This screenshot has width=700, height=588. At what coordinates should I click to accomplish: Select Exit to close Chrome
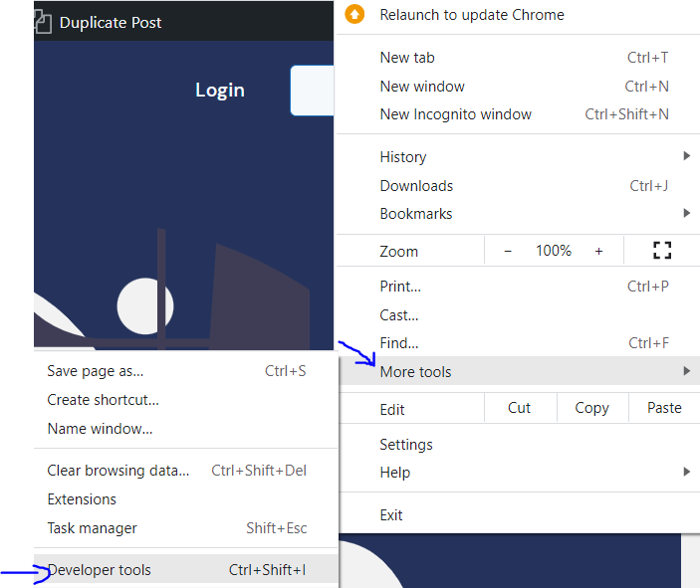[518, 515]
